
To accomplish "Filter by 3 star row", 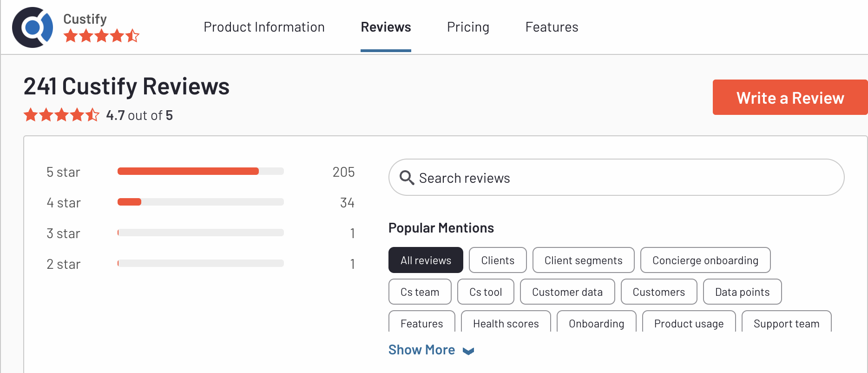I will tap(201, 233).
